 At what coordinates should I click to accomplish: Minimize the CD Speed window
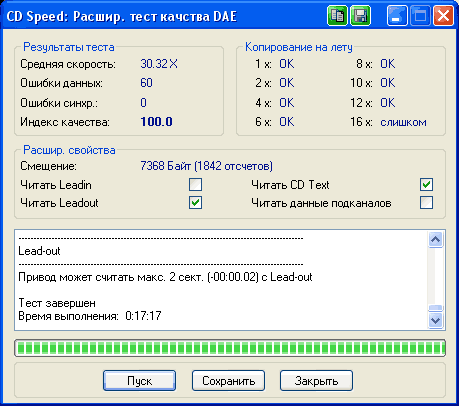(397, 16)
